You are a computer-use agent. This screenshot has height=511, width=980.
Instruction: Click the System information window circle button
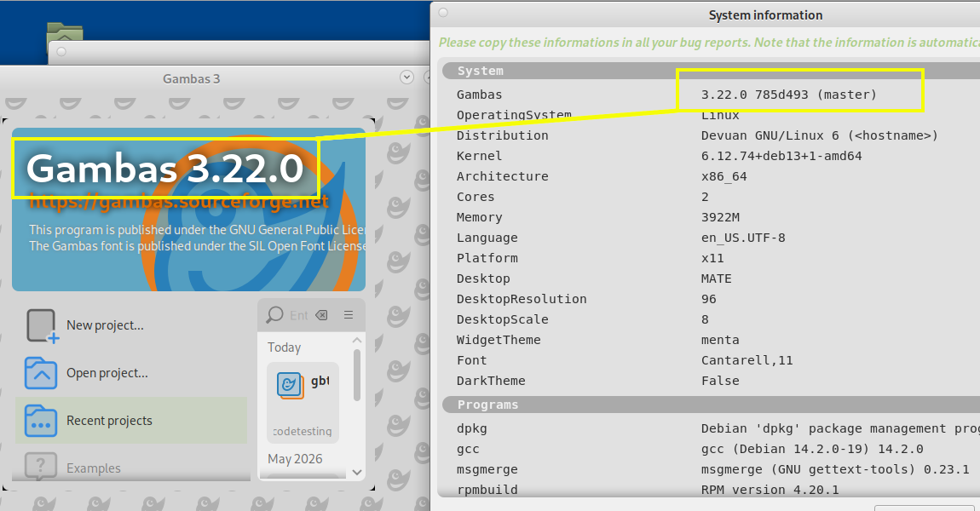[x=443, y=13]
